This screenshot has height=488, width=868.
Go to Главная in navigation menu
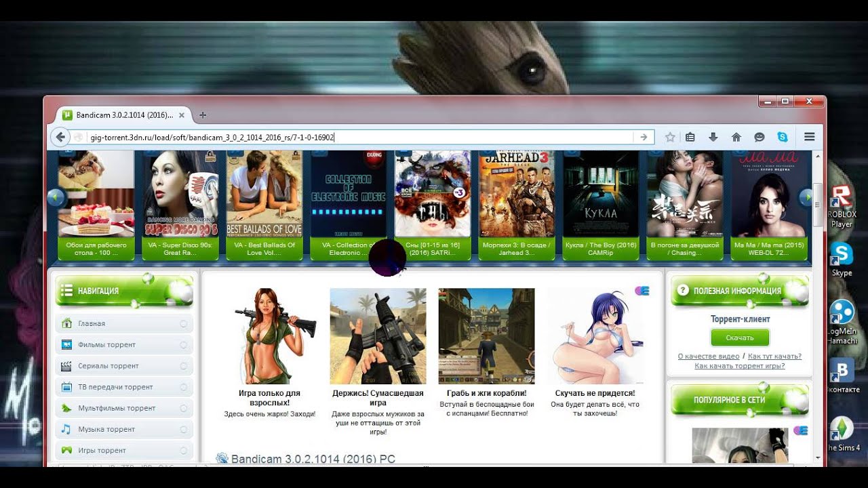point(124,323)
